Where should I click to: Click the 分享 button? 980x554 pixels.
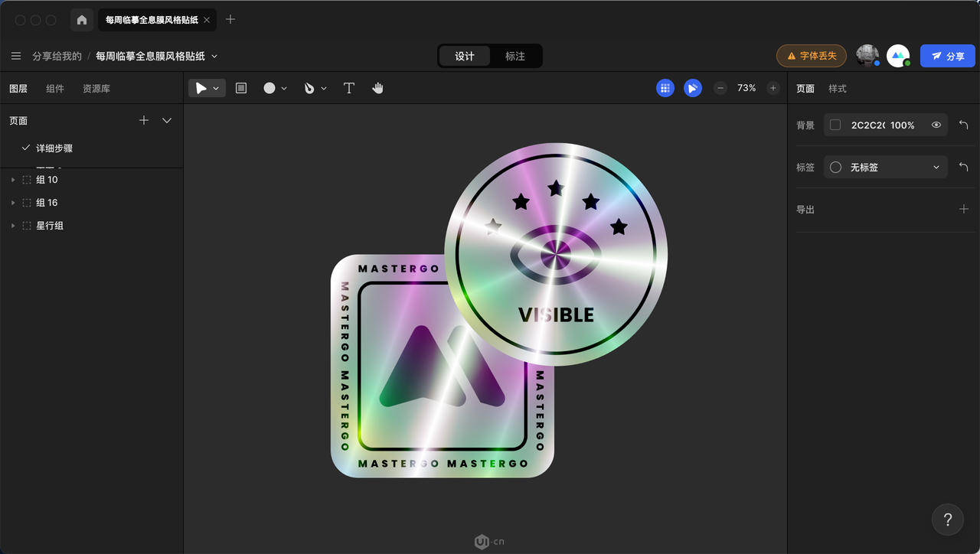pos(948,56)
